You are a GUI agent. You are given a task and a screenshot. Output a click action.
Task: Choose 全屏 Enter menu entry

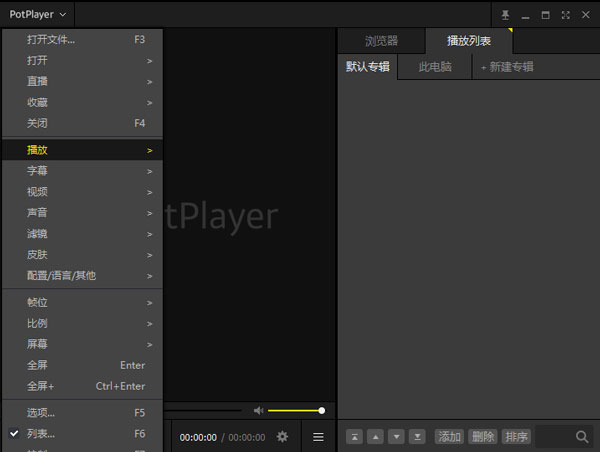[82, 365]
